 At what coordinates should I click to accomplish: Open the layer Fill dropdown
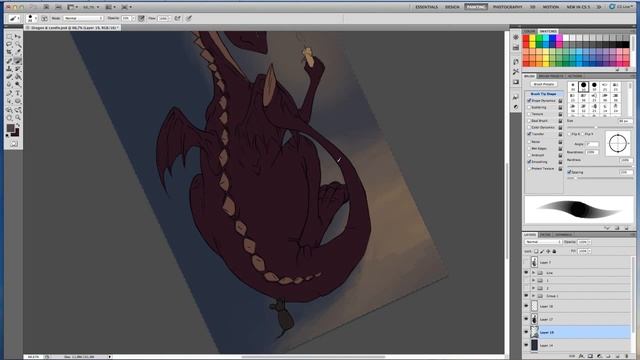[x=589, y=251]
